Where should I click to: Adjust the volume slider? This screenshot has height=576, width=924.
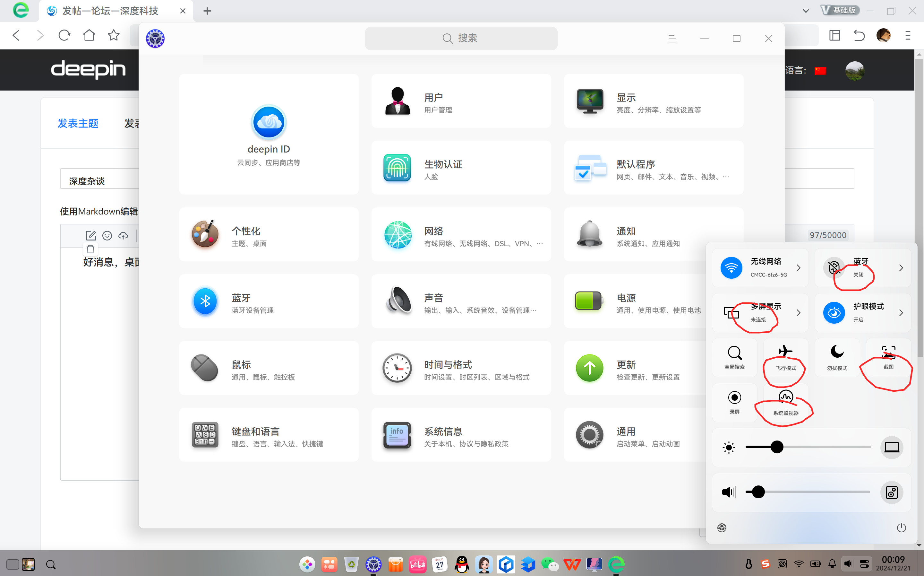(x=808, y=492)
